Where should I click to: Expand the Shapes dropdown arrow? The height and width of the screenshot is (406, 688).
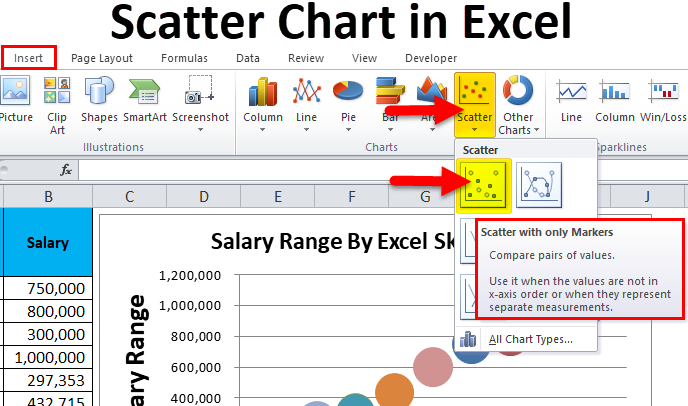(99, 129)
